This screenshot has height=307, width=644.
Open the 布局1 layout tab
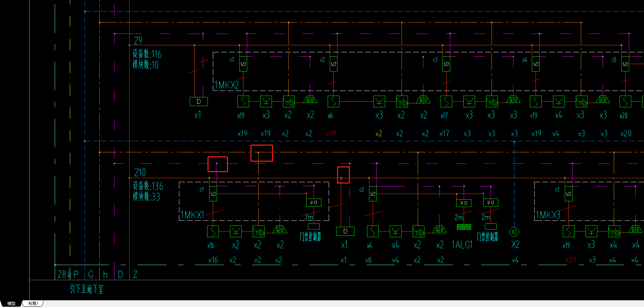click(x=33, y=303)
